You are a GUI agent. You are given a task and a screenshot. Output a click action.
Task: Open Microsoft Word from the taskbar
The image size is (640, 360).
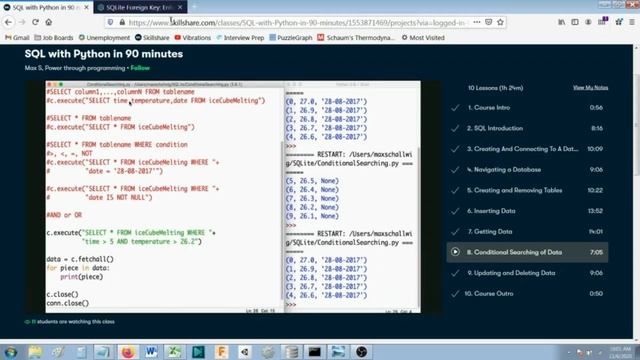point(151,352)
